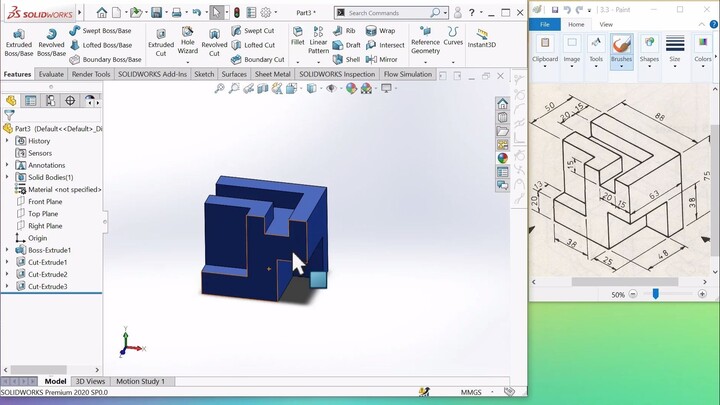Select the Front Plane in tree
Screen dimensions: 720x405
[x=45, y=202]
